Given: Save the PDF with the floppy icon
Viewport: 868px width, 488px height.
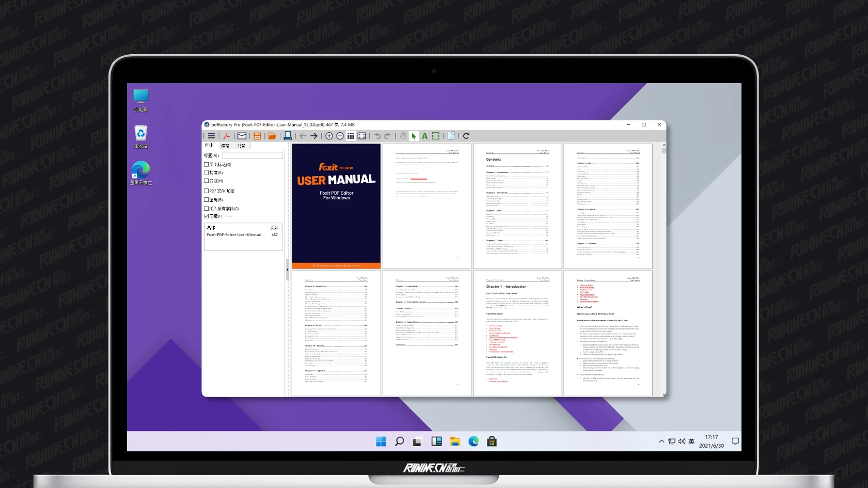Looking at the screenshot, I should point(257,136).
